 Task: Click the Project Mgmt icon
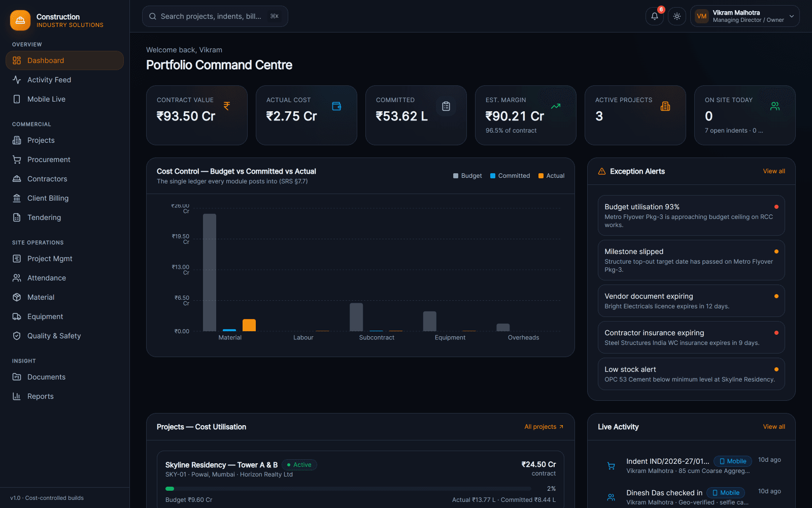[17, 259]
